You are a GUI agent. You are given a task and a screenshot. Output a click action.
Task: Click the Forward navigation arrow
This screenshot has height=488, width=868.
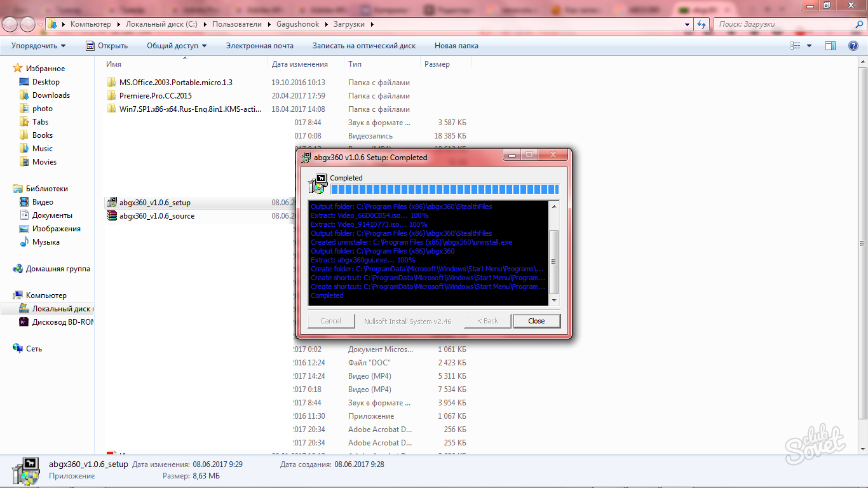(27, 24)
